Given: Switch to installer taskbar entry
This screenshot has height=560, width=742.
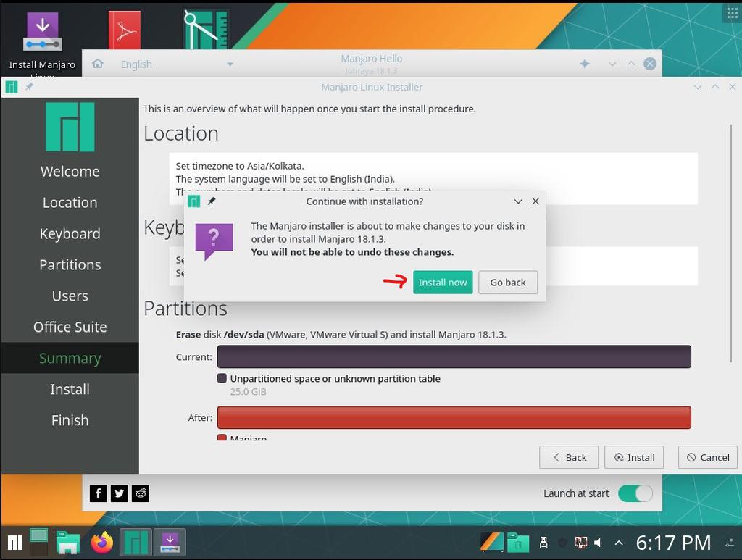Looking at the screenshot, I should (x=170, y=543).
